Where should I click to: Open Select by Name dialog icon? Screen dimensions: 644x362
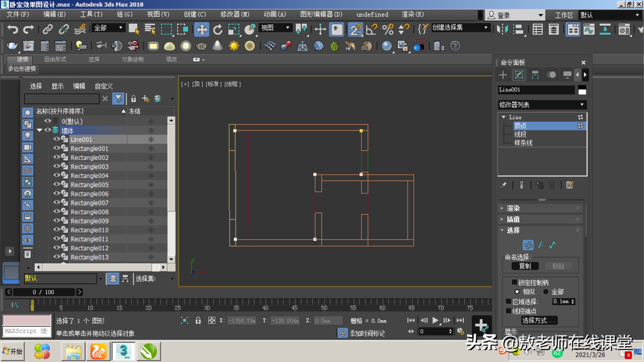click(149, 29)
